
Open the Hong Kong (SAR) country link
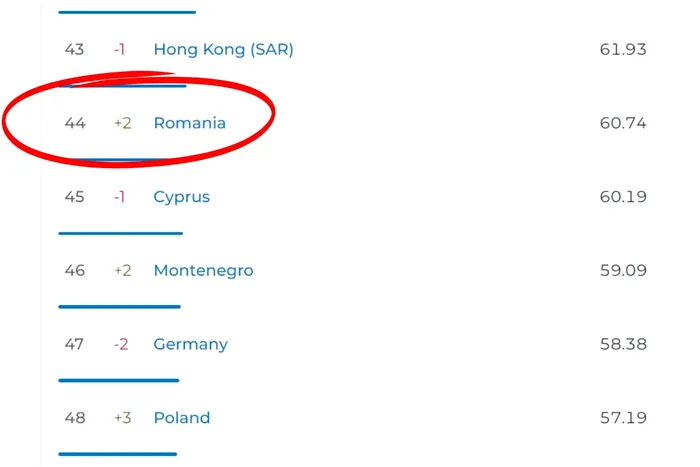(x=223, y=49)
